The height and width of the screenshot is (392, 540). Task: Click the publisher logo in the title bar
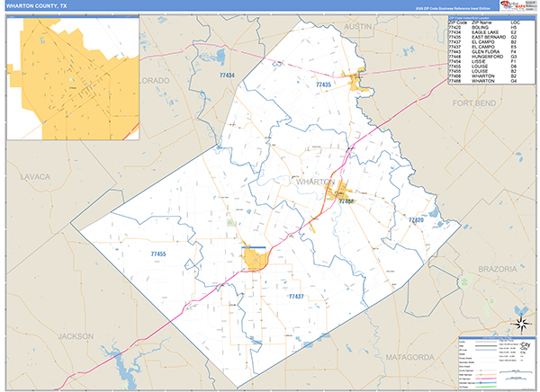[x=518, y=5]
